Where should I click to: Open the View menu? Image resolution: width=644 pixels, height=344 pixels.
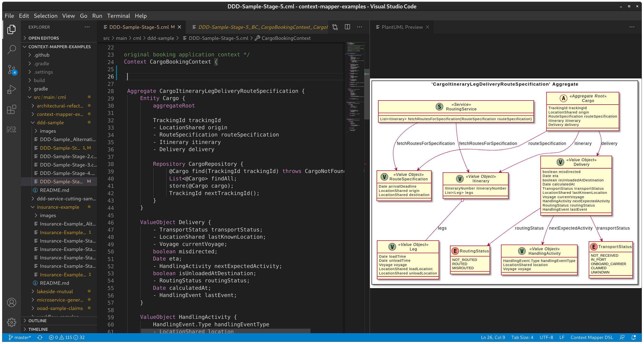tap(69, 16)
